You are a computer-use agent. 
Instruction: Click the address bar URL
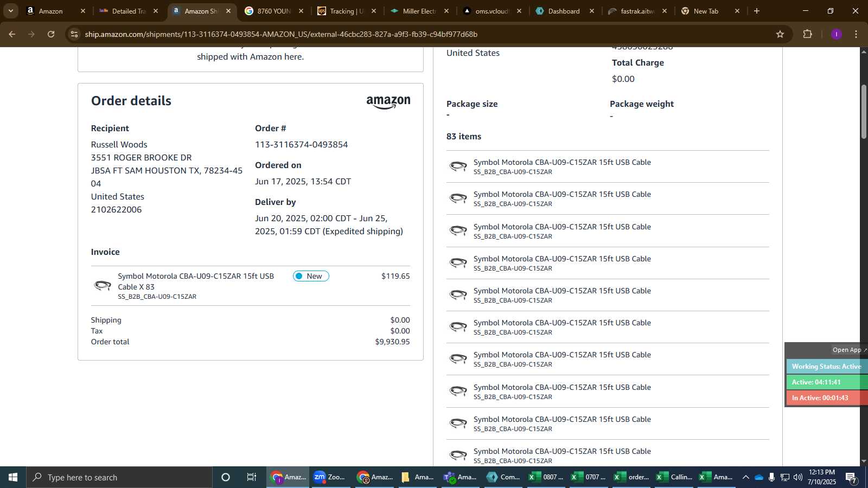(x=281, y=34)
